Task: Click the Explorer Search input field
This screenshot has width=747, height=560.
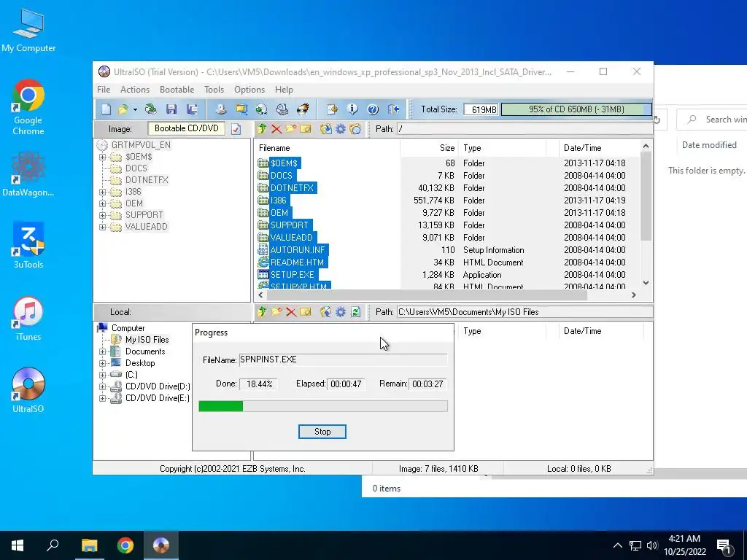Action: pyautogui.click(x=712, y=120)
